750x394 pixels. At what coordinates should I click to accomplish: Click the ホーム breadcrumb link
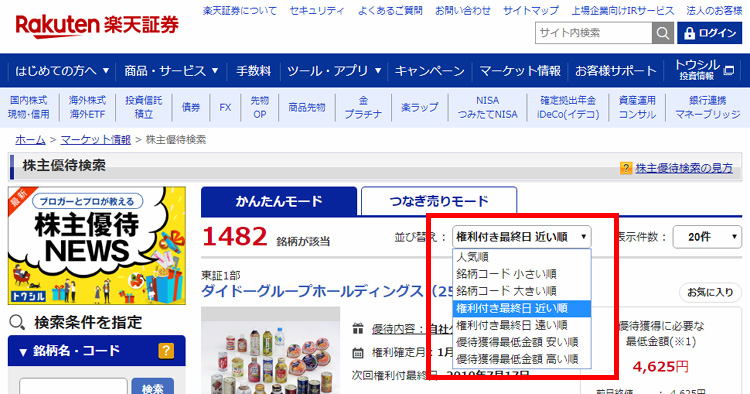click(x=30, y=140)
